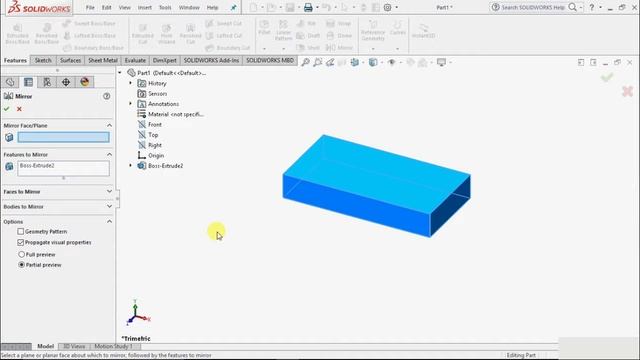
Task: Open the DimXpertManager tab icon
Action: [66, 82]
